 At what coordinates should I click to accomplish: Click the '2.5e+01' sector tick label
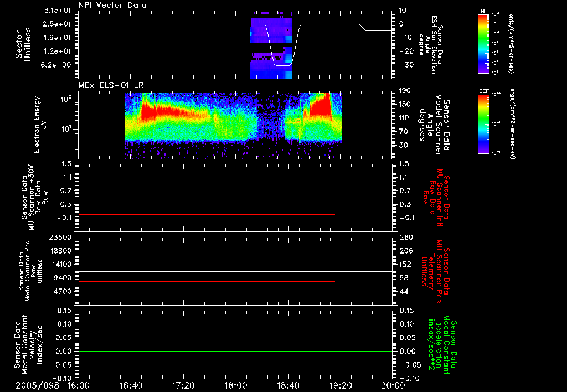click(x=59, y=24)
